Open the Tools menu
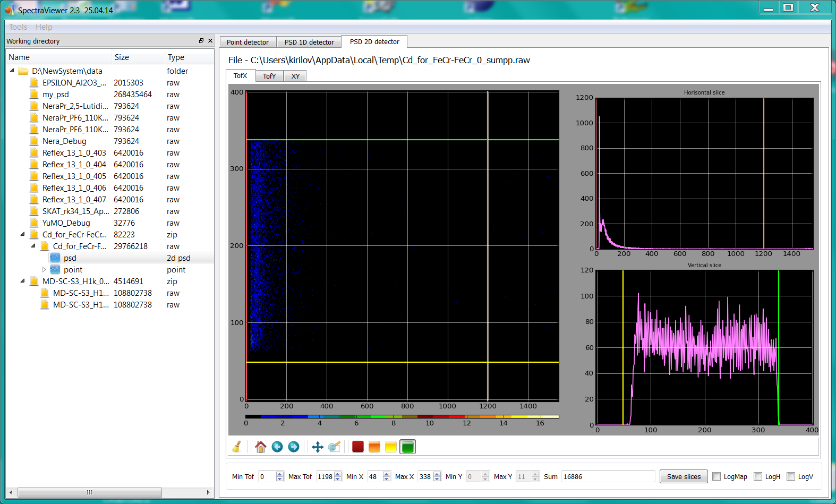The image size is (836, 504). [x=18, y=27]
